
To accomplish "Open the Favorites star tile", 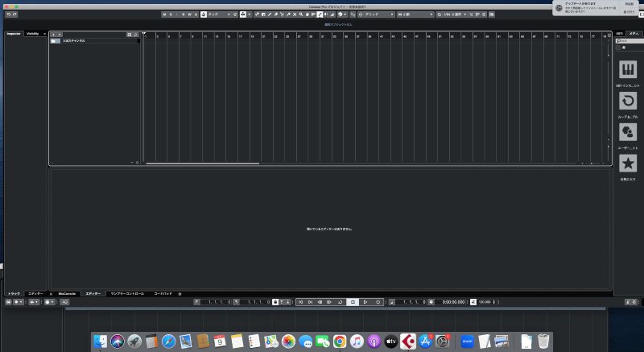I will pos(627,163).
